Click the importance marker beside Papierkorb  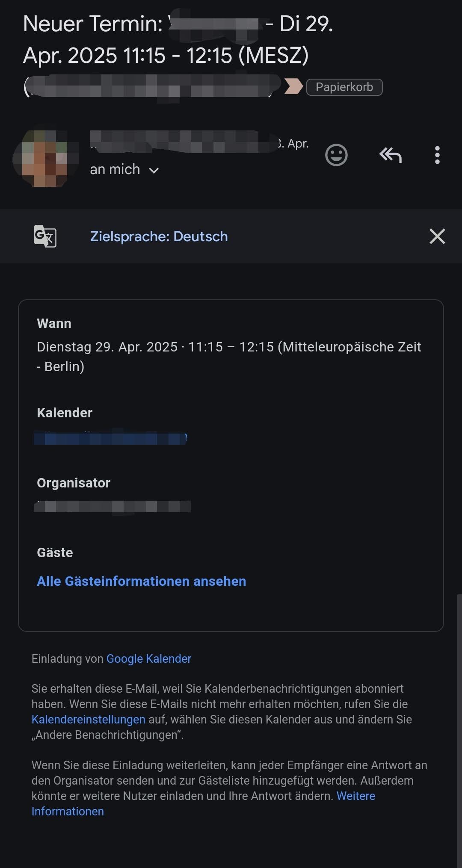coord(293,87)
